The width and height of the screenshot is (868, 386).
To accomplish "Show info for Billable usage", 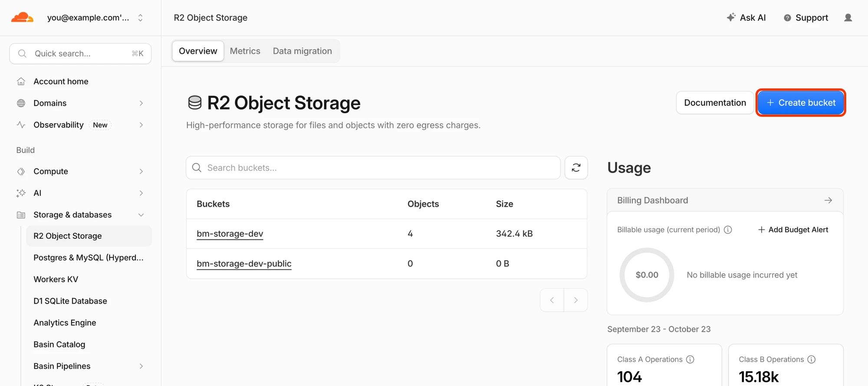I will (x=728, y=230).
